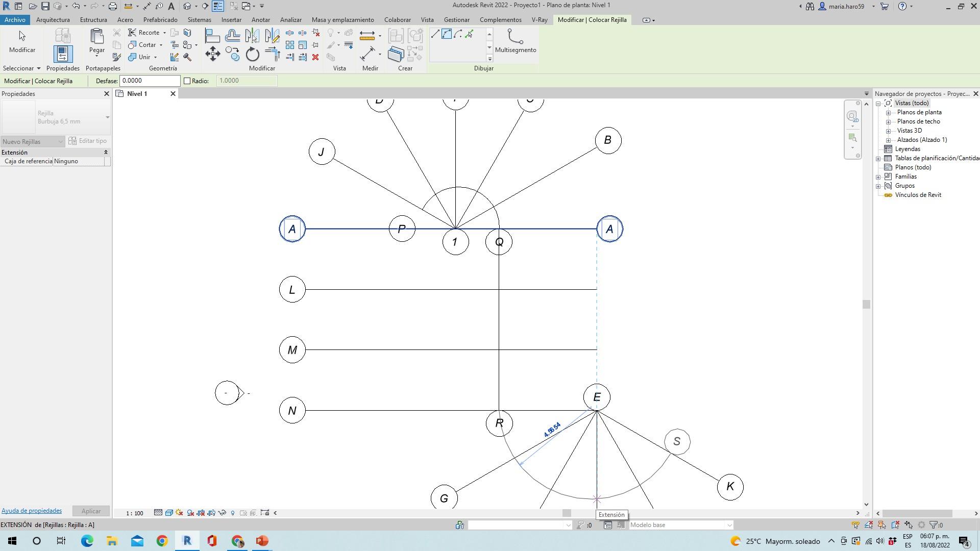Switch to the Anotar ribbon tab

(260, 20)
